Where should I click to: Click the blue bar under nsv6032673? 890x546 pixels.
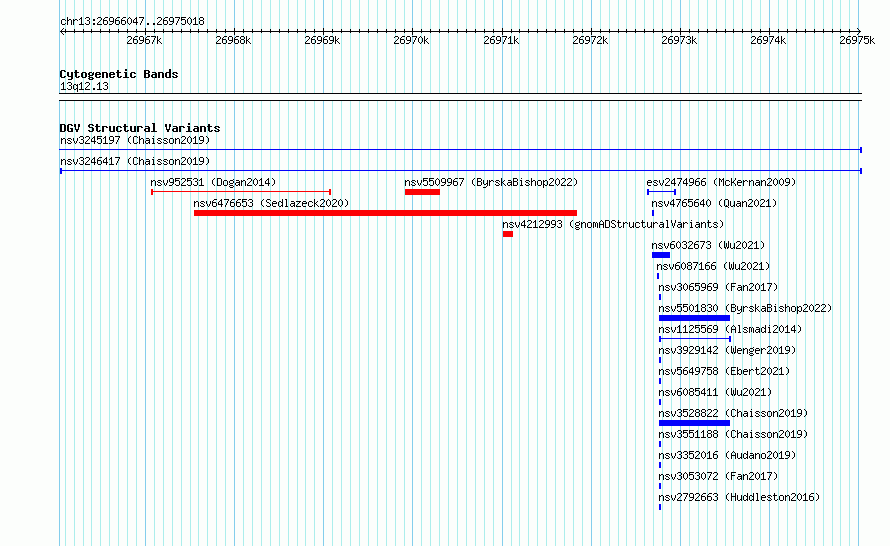click(x=661, y=255)
